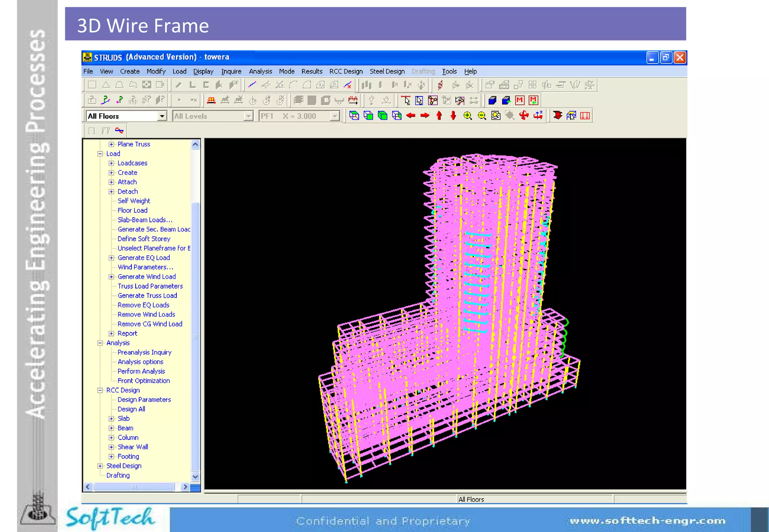Click the red curve icon below floors dropdown
The width and height of the screenshot is (769, 532).
pos(119,131)
